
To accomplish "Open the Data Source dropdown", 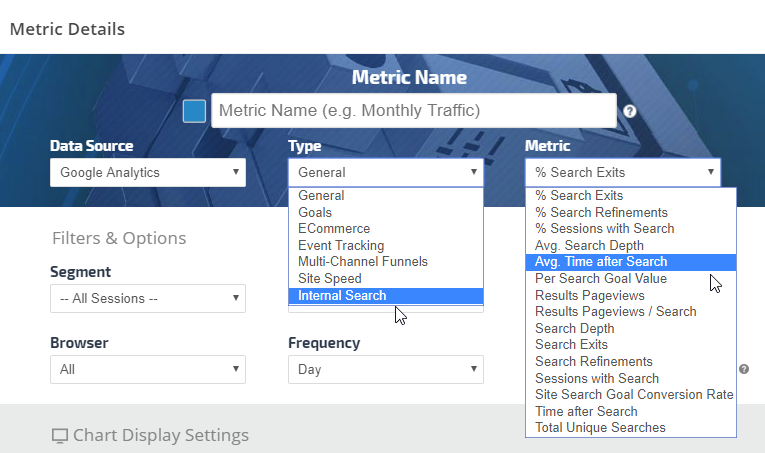I will [x=147, y=172].
